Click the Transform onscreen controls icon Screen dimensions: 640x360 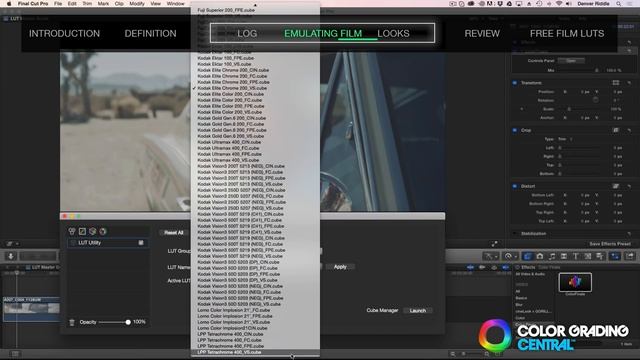point(616,83)
